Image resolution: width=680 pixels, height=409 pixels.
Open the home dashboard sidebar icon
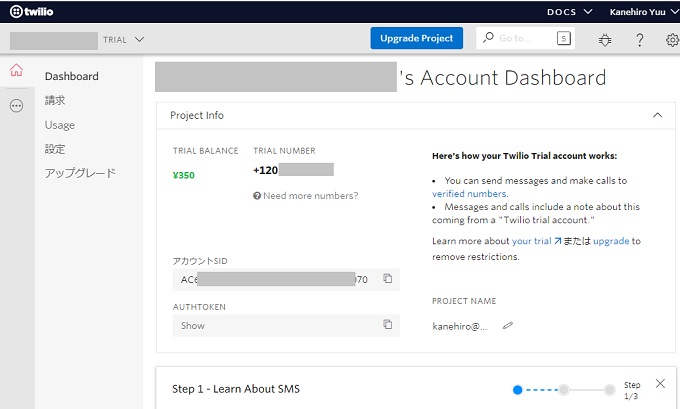[16, 70]
